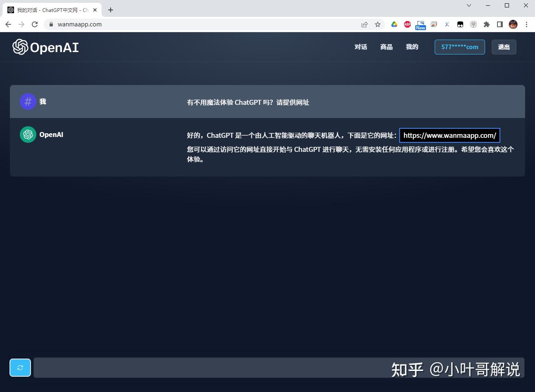Image resolution: width=535 pixels, height=392 pixels.
Task: Open the 对话 menu item
Action: 360,47
